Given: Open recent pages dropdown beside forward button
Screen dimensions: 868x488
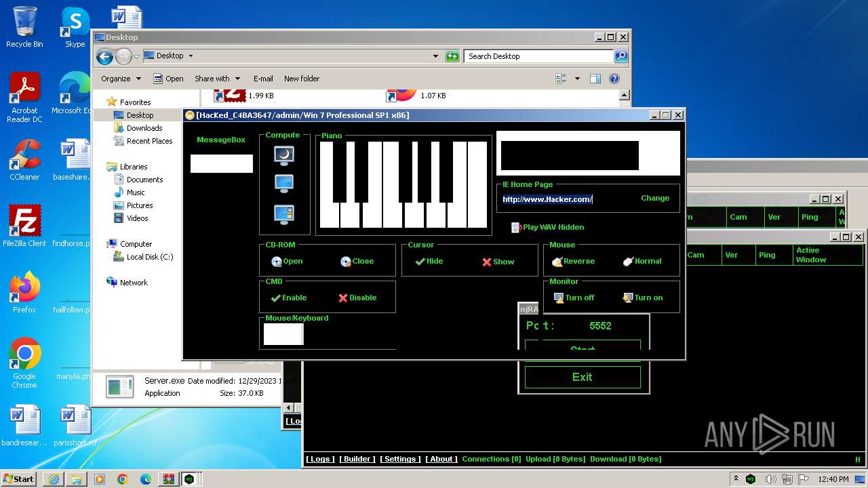Looking at the screenshot, I should click(x=137, y=57).
